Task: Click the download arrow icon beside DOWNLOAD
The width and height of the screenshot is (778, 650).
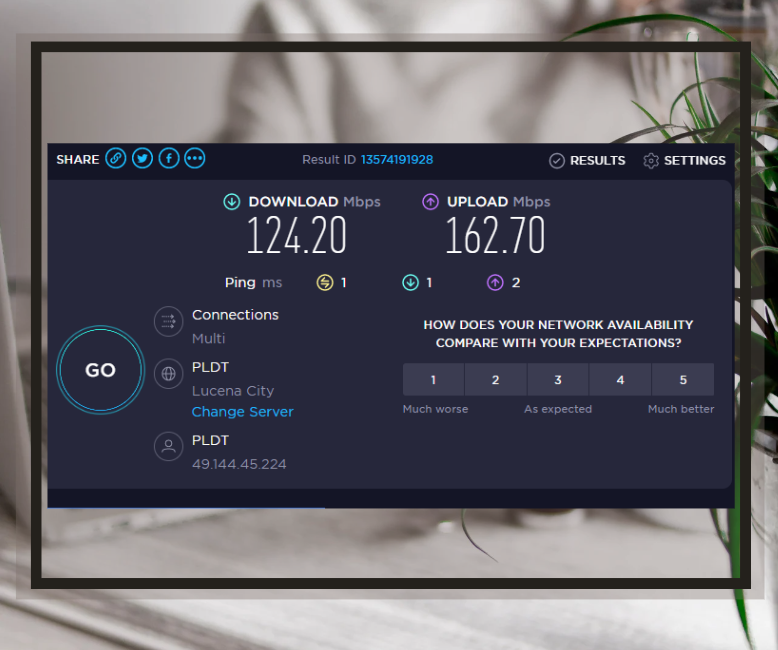Action: 232,201
